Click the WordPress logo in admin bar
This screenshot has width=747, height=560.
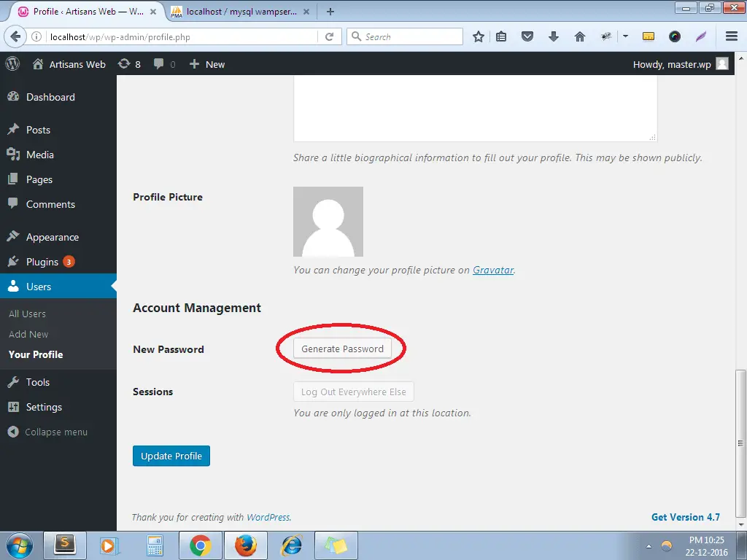(x=12, y=64)
